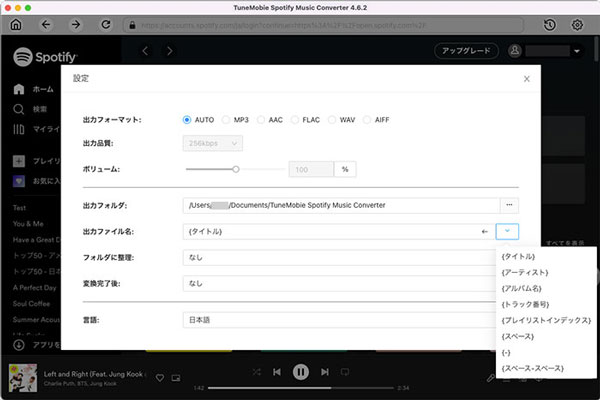Open the library icon in sidebar

[19, 129]
